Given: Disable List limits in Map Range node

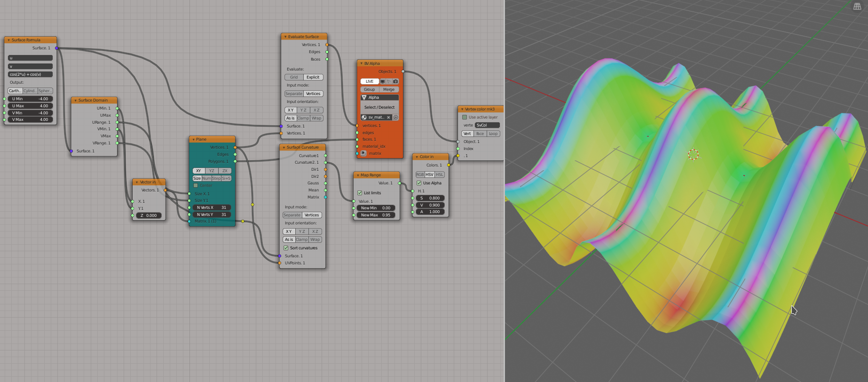Looking at the screenshot, I should point(360,193).
